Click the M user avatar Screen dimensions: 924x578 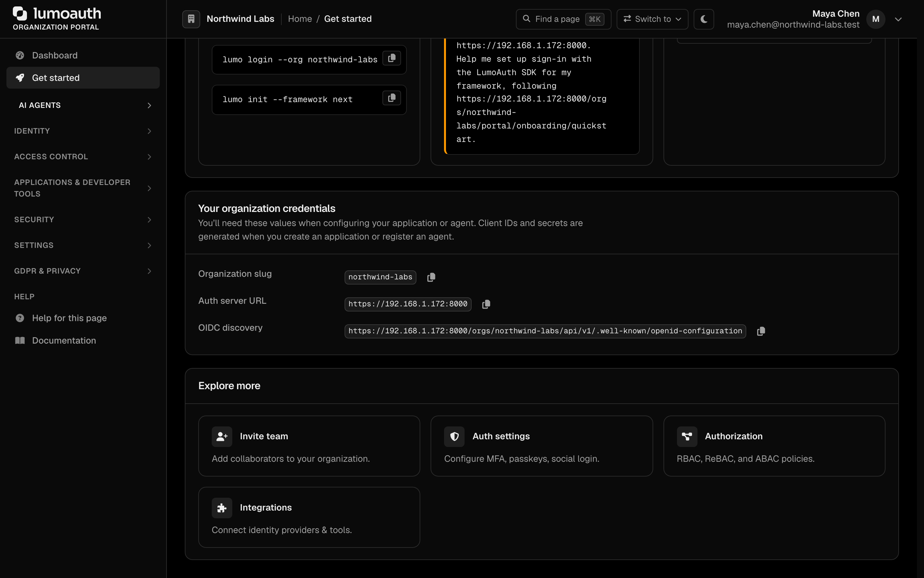click(876, 19)
